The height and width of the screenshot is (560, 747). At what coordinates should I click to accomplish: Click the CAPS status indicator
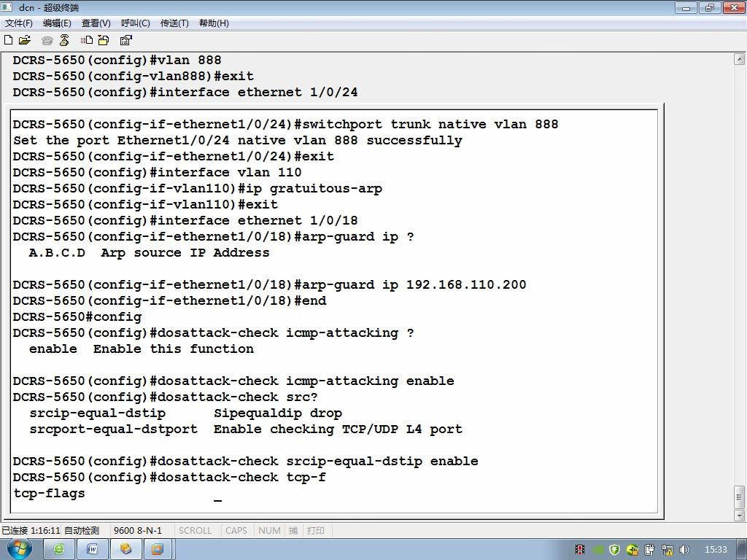[236, 531]
